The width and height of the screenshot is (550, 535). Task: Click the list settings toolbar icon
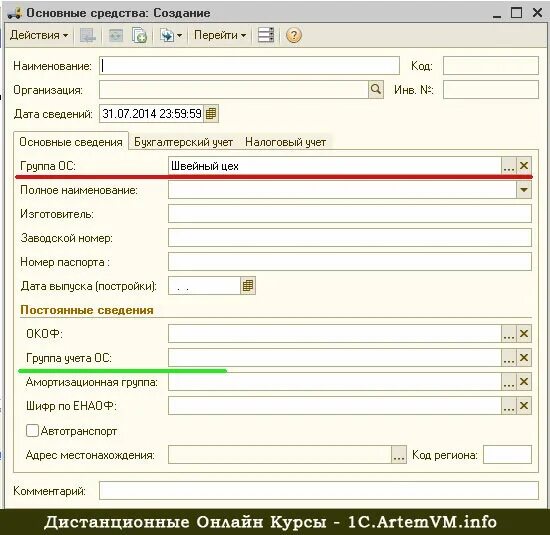tap(266, 35)
